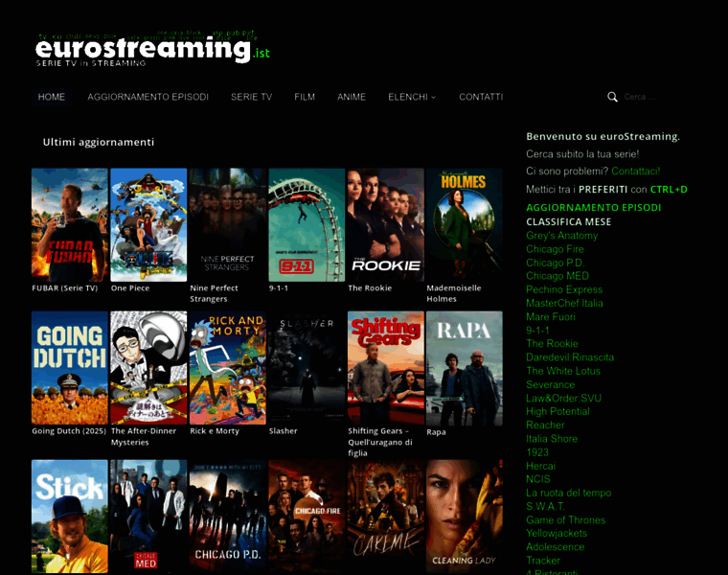Open Reacher in the sidebar ranking
The height and width of the screenshot is (575, 728).
tap(546, 425)
